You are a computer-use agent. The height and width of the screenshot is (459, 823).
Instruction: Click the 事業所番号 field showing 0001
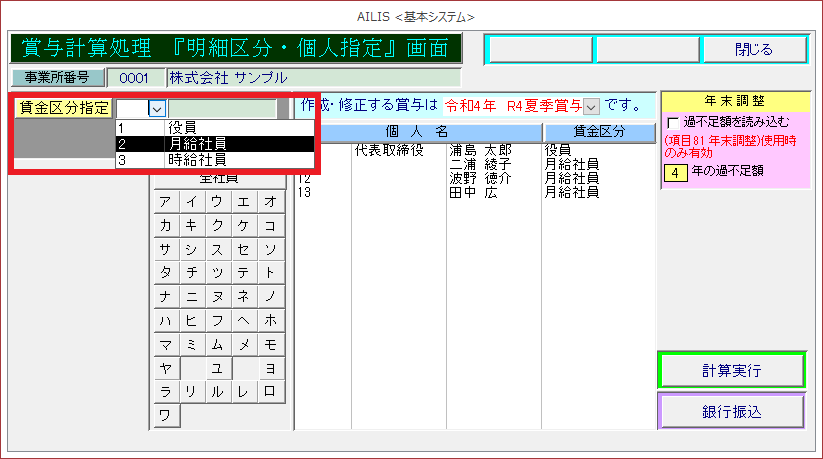pyautogui.click(x=135, y=77)
